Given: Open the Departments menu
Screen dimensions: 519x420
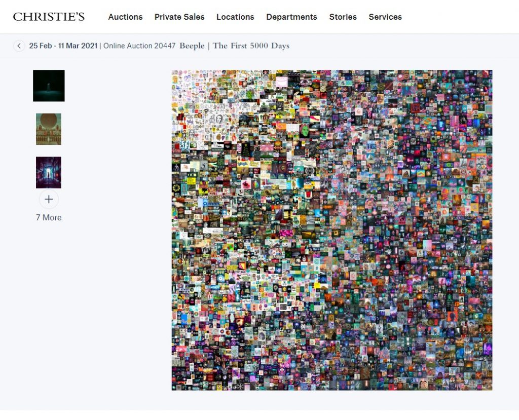Looking at the screenshot, I should click(x=291, y=17).
